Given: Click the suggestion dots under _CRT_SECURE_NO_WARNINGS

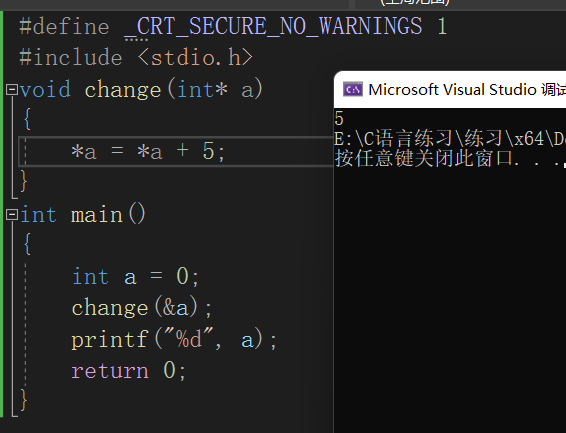Looking at the screenshot, I should click(x=136, y=39).
